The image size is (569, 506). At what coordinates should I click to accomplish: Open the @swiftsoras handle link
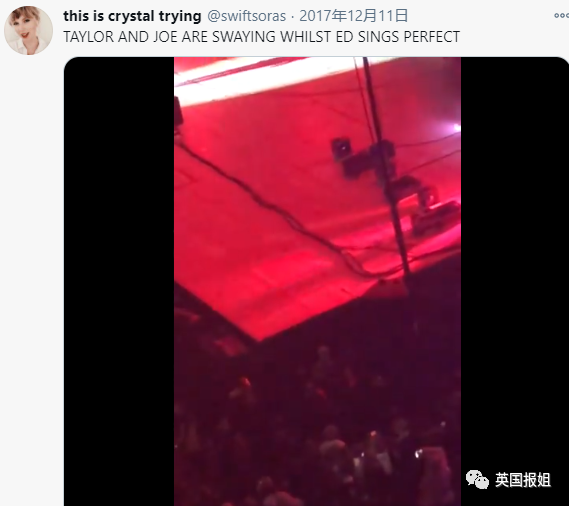246,16
